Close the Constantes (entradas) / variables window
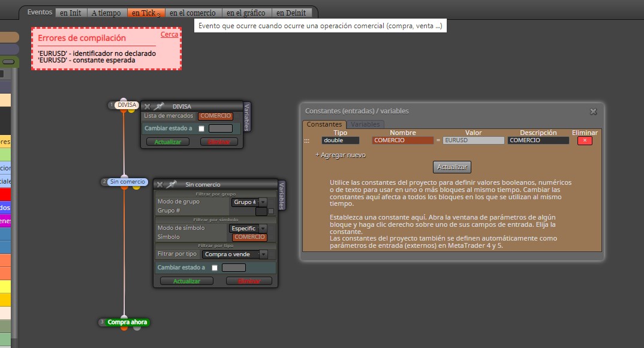This screenshot has height=348, width=644. [x=593, y=112]
